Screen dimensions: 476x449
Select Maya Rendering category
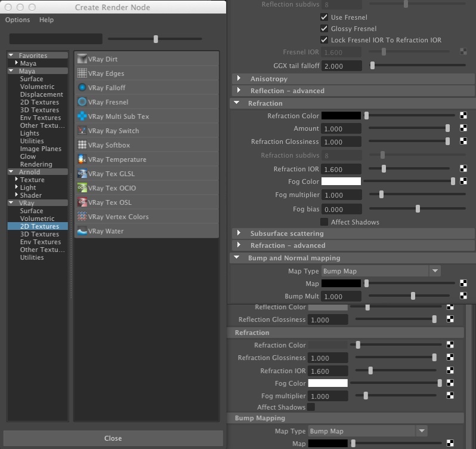pos(36,164)
